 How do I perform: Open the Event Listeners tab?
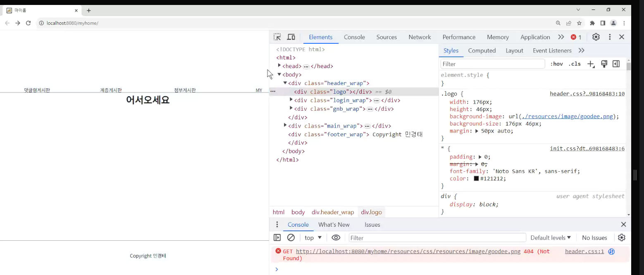coord(552,50)
